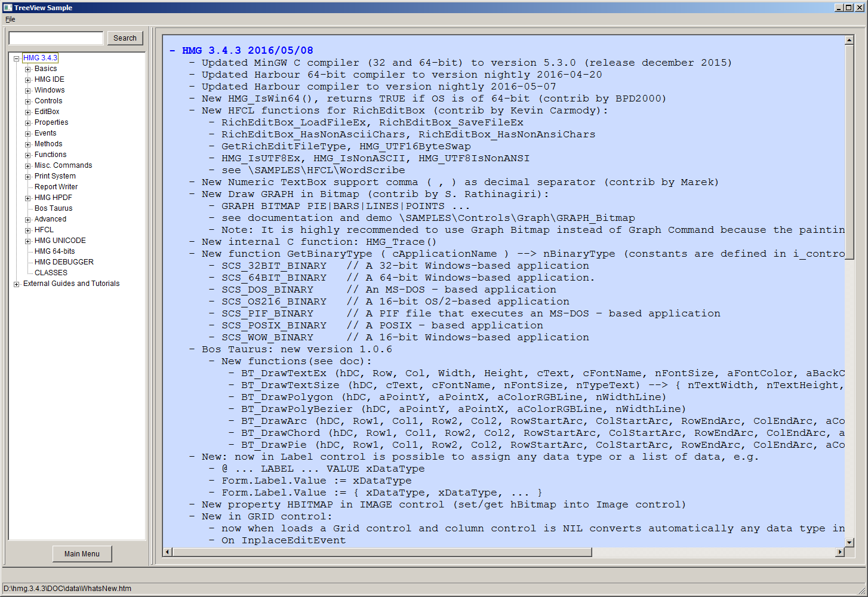This screenshot has height=597, width=868.
Task: Select HMG 3.4.3 tree item
Action: pos(40,58)
